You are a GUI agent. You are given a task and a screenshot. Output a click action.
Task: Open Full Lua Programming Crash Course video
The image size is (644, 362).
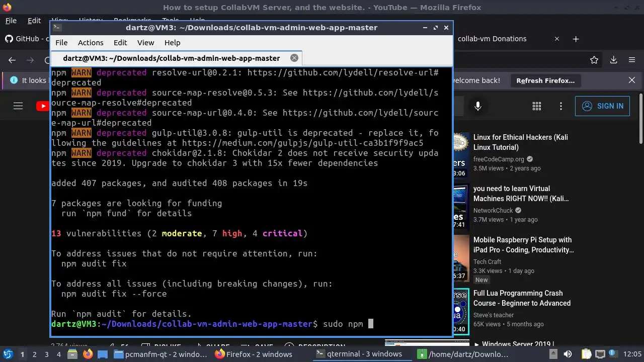coord(522,298)
